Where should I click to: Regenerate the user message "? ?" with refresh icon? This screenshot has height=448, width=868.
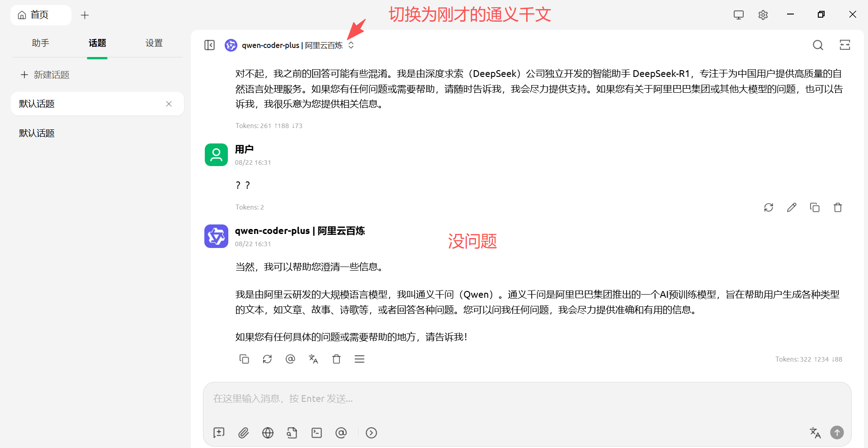pos(769,207)
